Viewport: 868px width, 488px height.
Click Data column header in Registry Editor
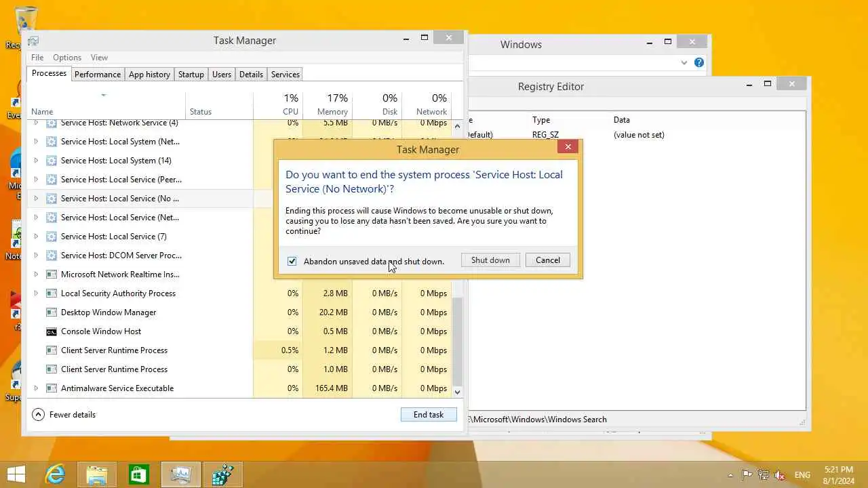[622, 120]
